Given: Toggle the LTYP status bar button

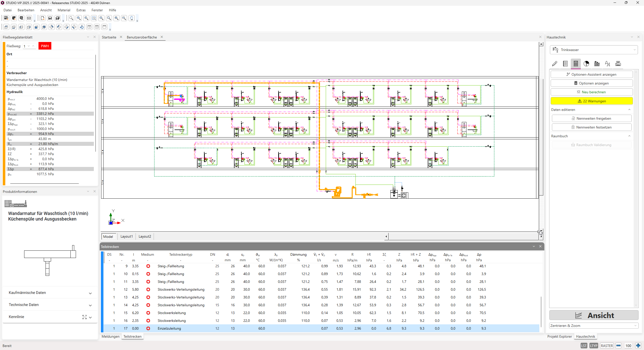Looking at the screenshot, I should click(594, 345).
